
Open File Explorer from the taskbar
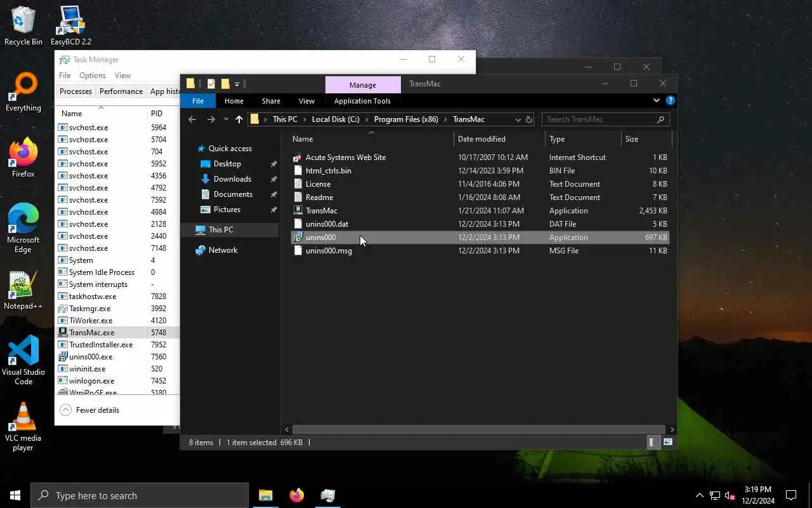tap(266, 495)
